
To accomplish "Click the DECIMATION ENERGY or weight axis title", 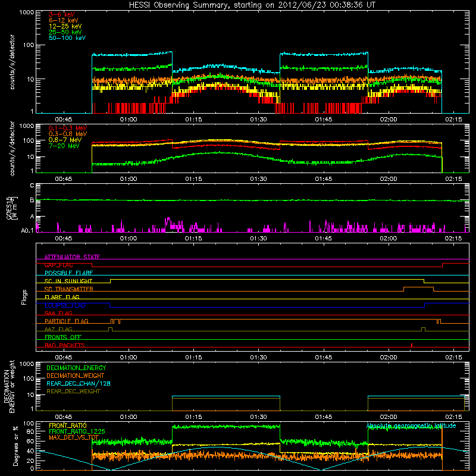I will click(9, 387).
